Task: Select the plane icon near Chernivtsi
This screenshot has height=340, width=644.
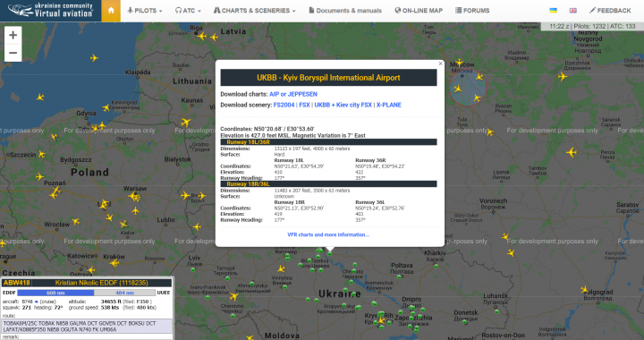Action: coord(233,295)
